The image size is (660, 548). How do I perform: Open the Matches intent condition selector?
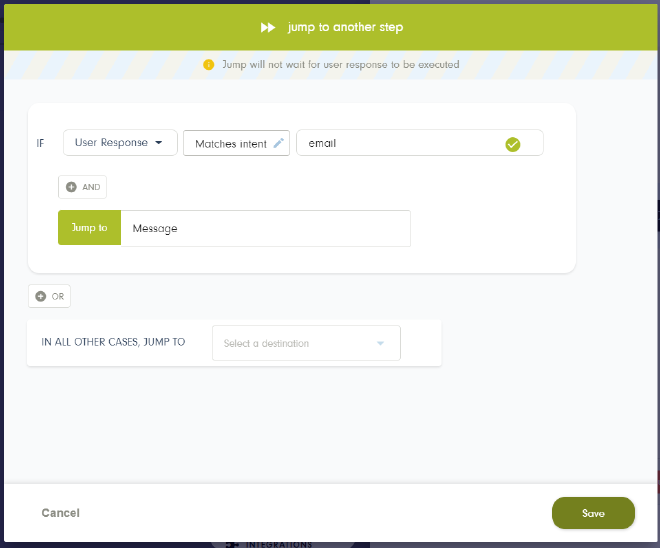click(x=236, y=143)
